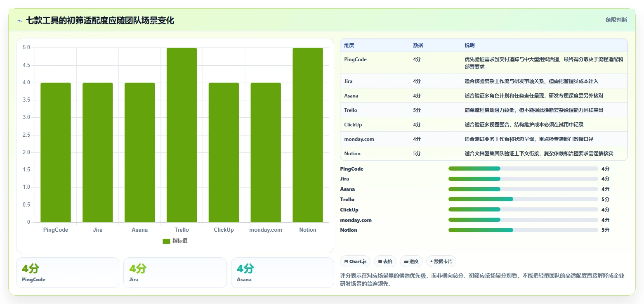Select the 表格 chip
Image resolution: width=644 pixels, height=304 pixels.
pos(385,261)
